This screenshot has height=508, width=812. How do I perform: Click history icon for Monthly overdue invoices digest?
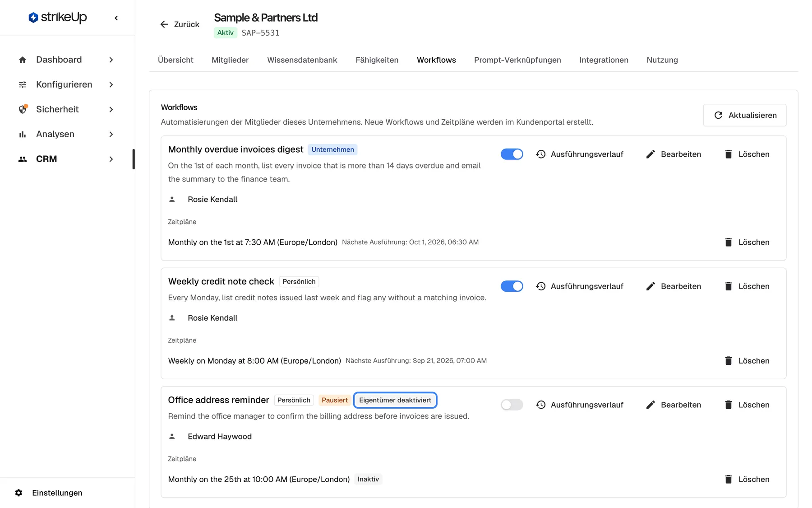[x=541, y=154]
